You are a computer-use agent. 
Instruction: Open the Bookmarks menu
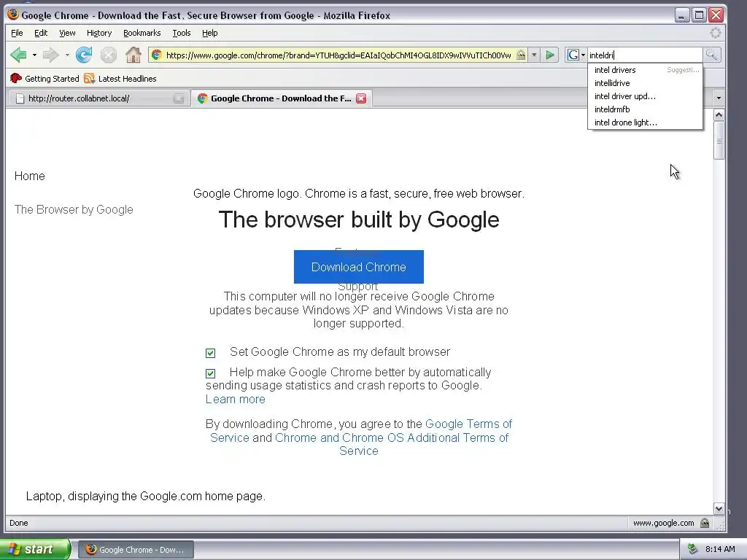tap(142, 33)
